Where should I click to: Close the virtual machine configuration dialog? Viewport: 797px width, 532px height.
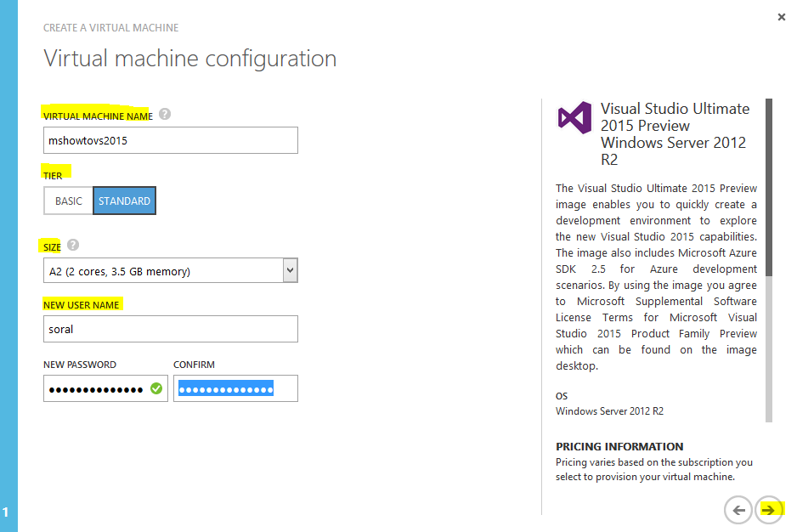tap(781, 17)
